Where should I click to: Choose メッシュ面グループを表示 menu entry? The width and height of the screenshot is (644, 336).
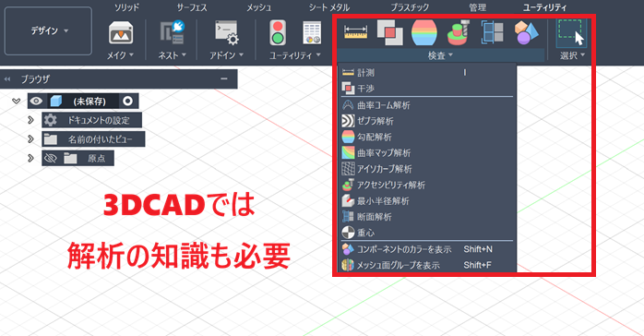pos(427,265)
